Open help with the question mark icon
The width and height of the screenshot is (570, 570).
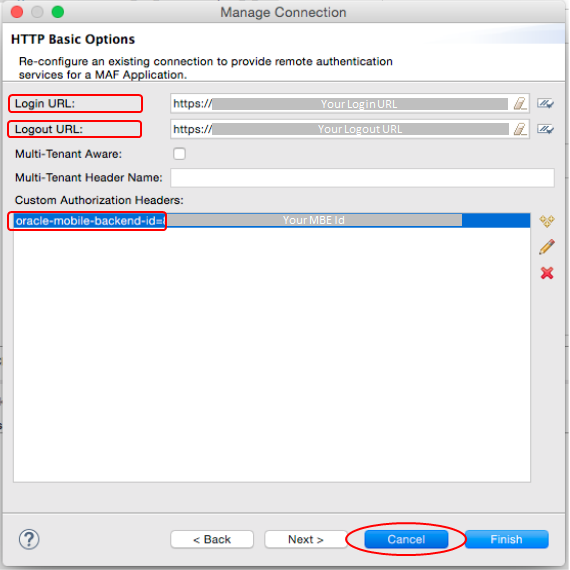[x=29, y=539]
